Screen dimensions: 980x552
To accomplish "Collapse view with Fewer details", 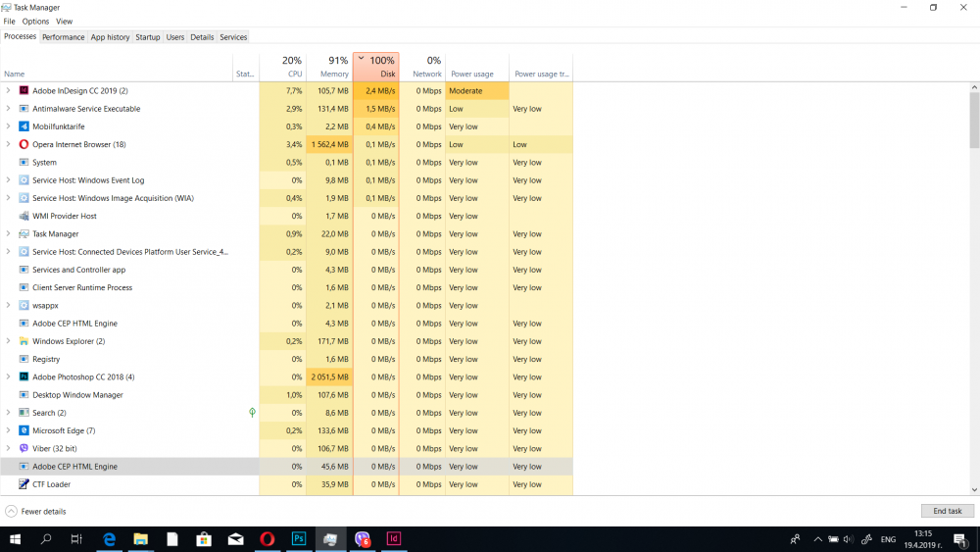I will pyautogui.click(x=35, y=512).
